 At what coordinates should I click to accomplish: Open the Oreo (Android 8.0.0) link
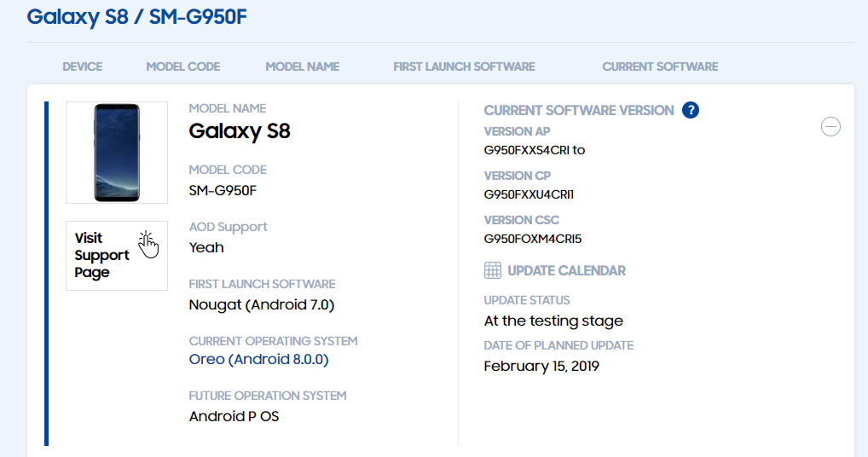tap(258, 360)
